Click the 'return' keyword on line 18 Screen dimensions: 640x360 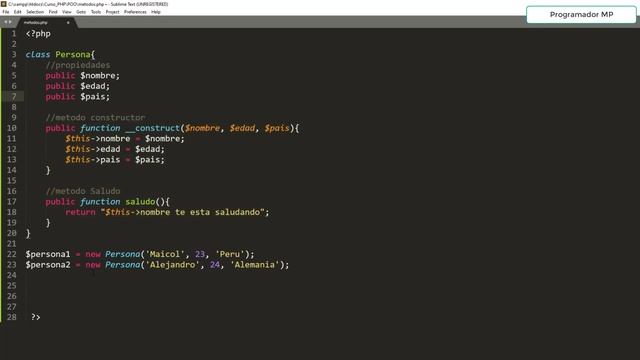80,212
